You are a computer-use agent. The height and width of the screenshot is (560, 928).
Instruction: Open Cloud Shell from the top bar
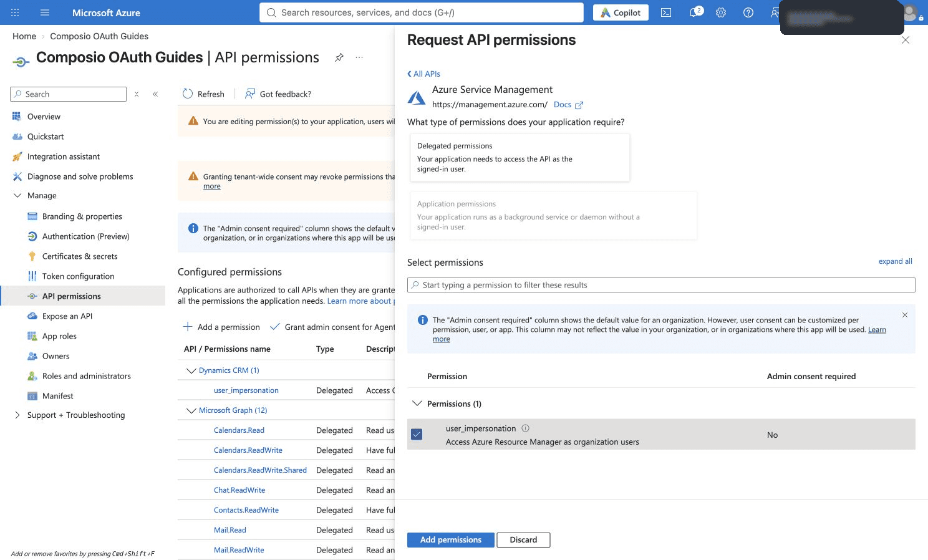tap(666, 12)
